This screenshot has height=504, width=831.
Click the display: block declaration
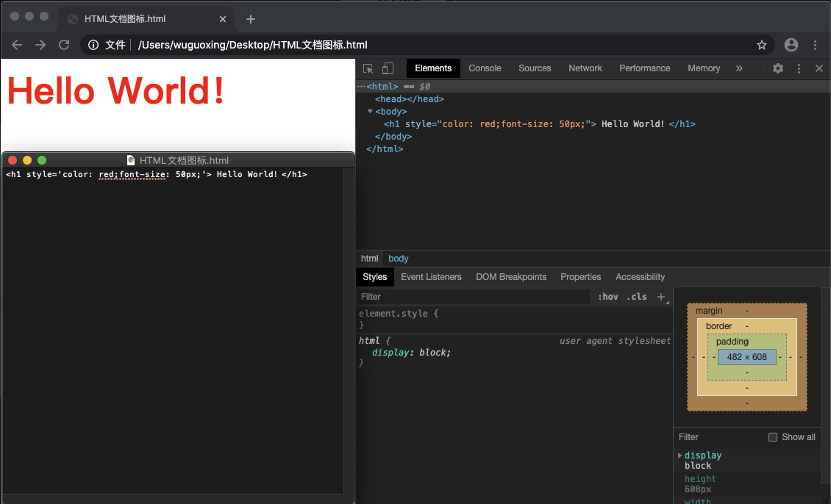411,353
